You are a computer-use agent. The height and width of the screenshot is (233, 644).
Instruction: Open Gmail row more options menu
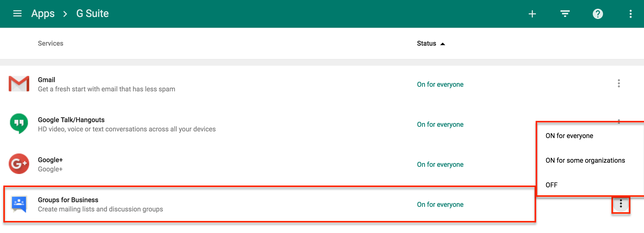click(619, 83)
